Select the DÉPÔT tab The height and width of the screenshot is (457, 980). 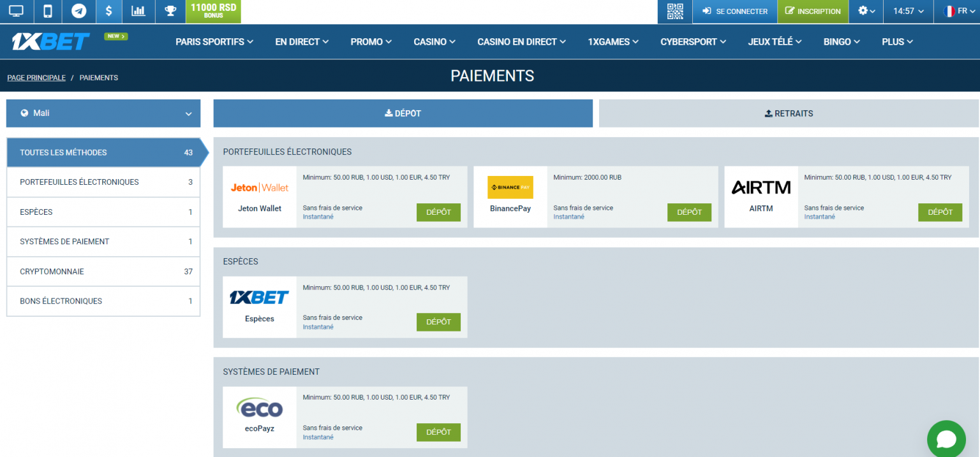[403, 113]
